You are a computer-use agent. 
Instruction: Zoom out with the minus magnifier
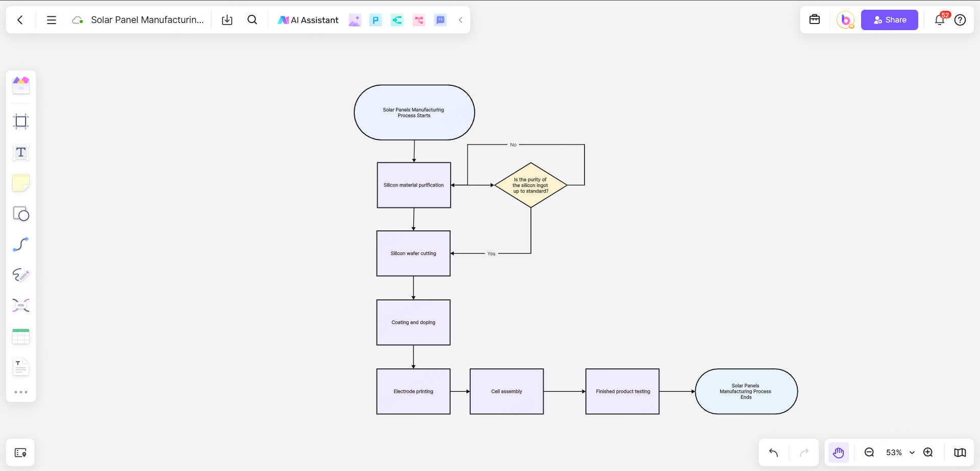pyautogui.click(x=869, y=453)
